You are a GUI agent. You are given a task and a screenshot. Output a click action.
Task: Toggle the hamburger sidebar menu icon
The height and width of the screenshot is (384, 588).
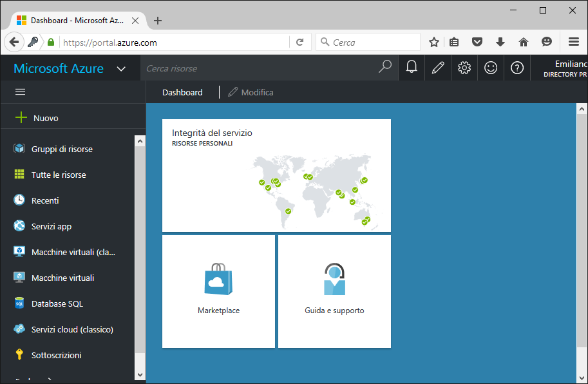20,92
